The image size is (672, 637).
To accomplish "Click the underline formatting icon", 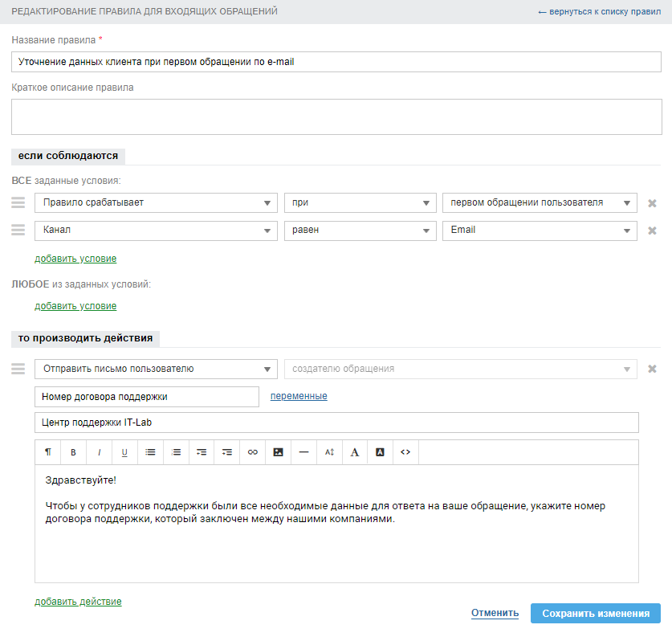I will pyautogui.click(x=124, y=452).
